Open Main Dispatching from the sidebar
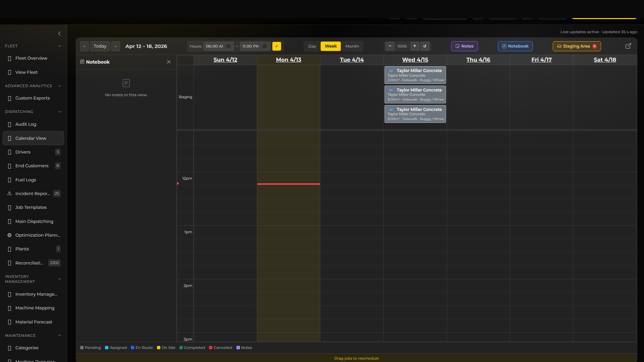This screenshot has width=644, height=362. tap(34, 221)
